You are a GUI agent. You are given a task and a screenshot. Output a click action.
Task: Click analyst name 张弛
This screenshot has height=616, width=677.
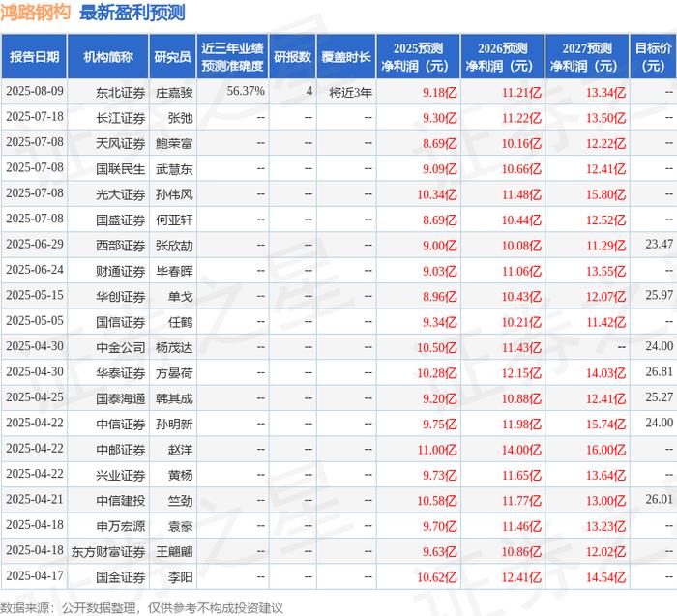tap(181, 118)
